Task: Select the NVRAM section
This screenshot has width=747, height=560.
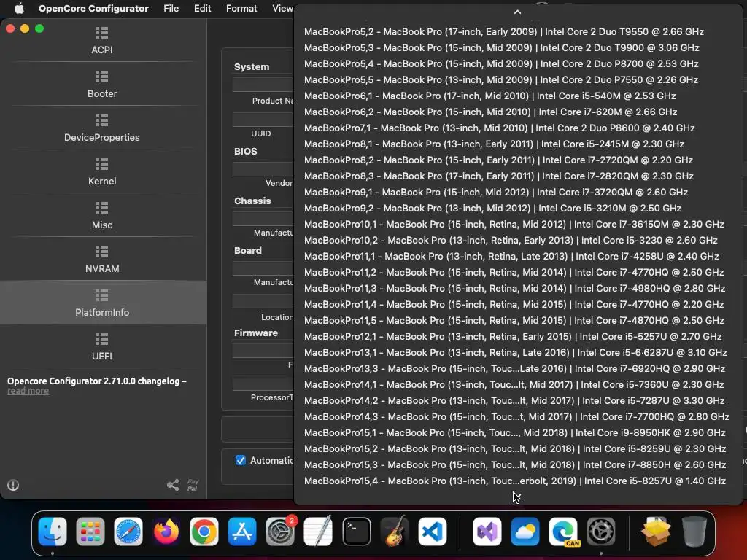Action: click(102, 260)
